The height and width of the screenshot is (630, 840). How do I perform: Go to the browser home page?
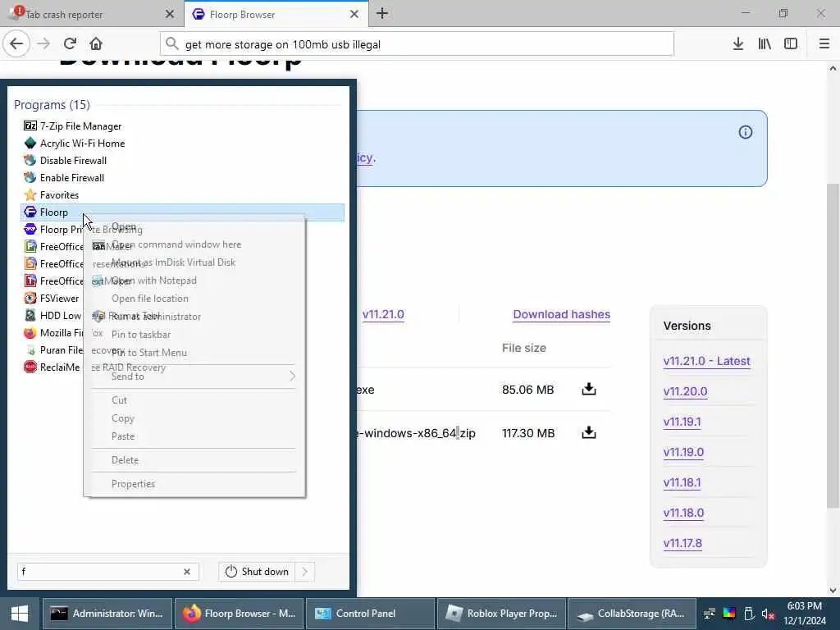[x=96, y=44]
